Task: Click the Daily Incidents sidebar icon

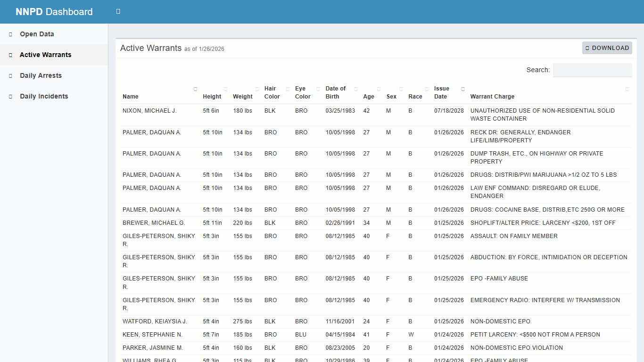Action: coord(10,96)
